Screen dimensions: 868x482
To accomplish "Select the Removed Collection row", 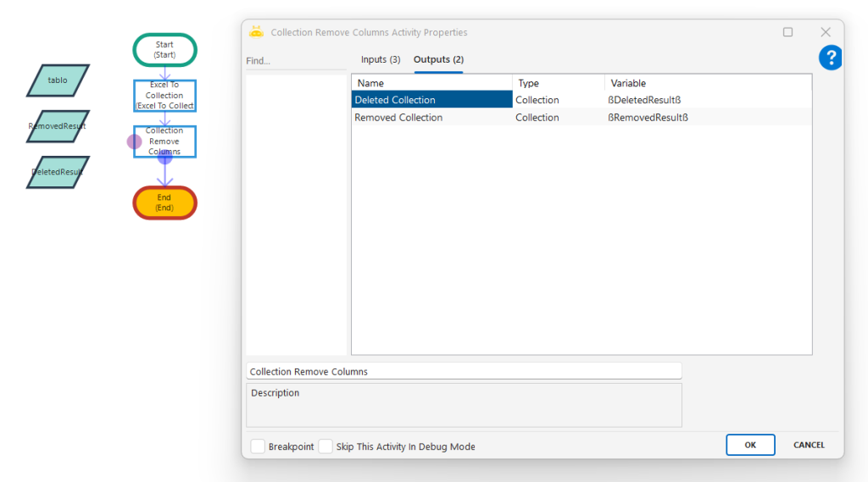I will (432, 118).
